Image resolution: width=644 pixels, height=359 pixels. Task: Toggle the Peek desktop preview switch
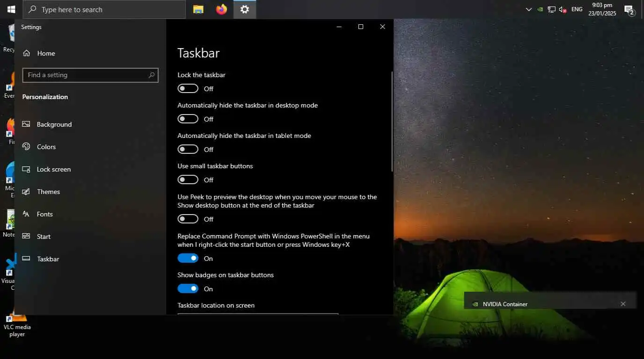pos(188,219)
